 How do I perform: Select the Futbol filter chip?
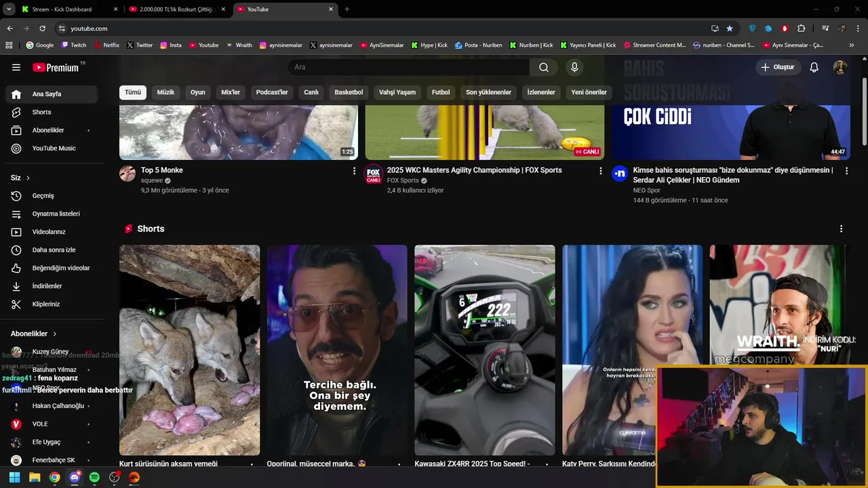pyautogui.click(x=441, y=92)
